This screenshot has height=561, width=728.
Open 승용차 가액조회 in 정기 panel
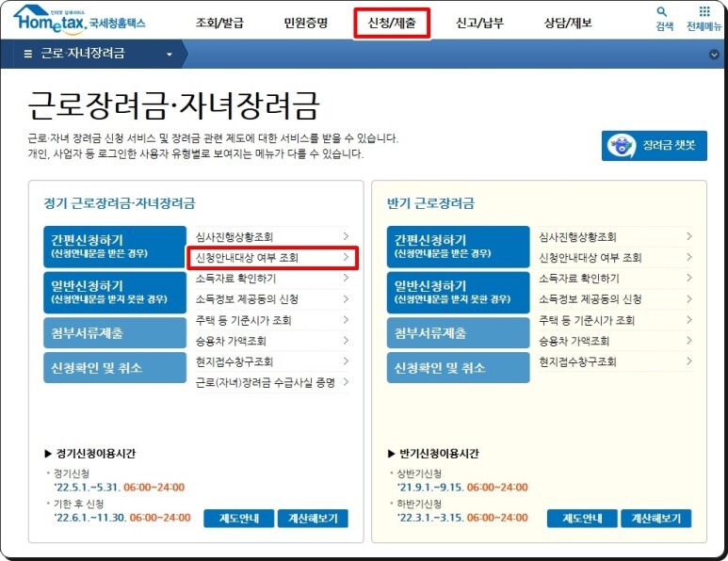272,341
